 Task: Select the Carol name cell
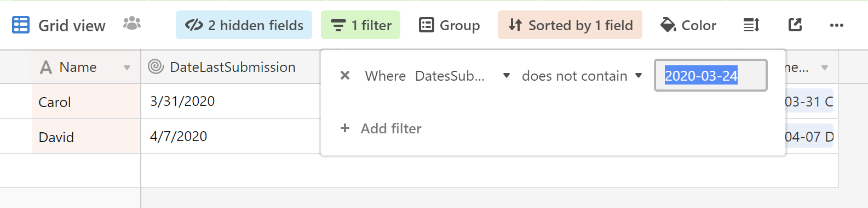tap(86, 102)
